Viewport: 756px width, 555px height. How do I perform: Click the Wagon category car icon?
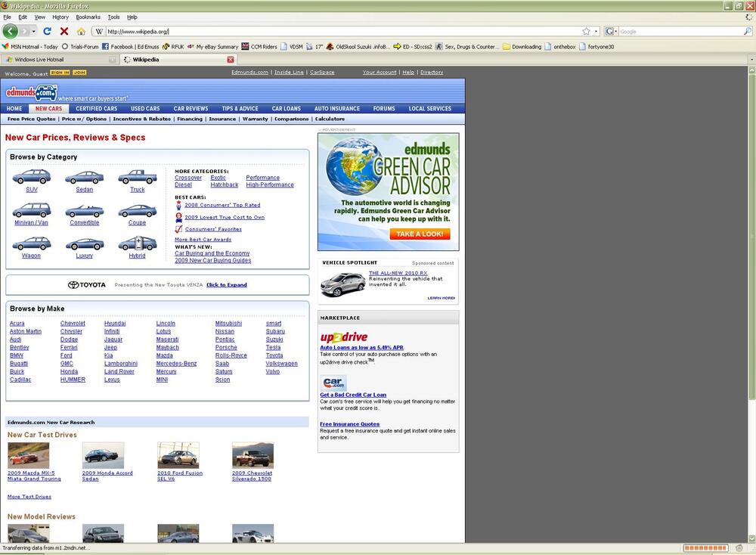pos(31,243)
